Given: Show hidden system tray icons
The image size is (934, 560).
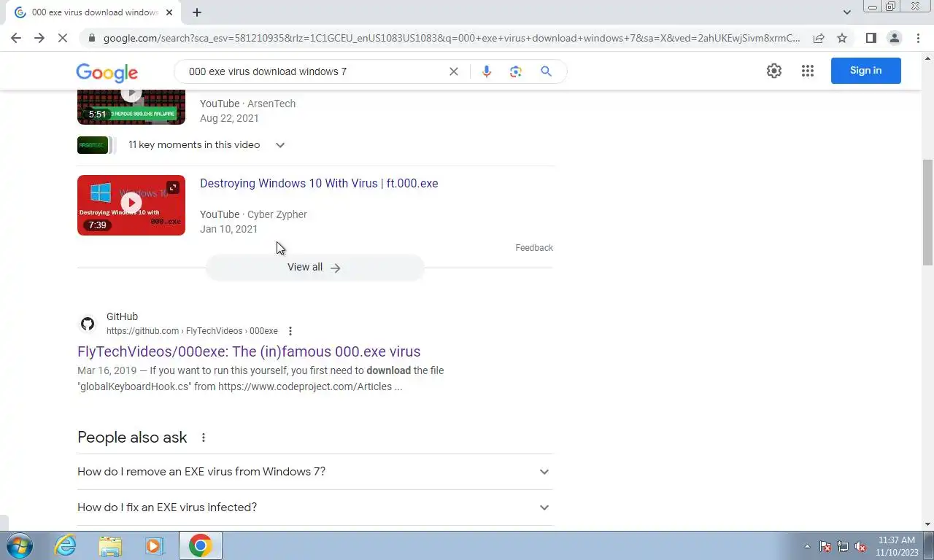Looking at the screenshot, I should coord(807,546).
